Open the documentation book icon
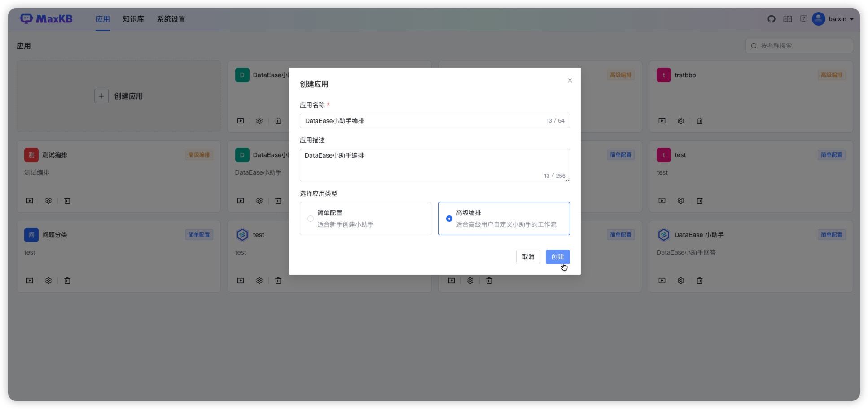The width and height of the screenshot is (868, 409). pyautogui.click(x=788, y=19)
